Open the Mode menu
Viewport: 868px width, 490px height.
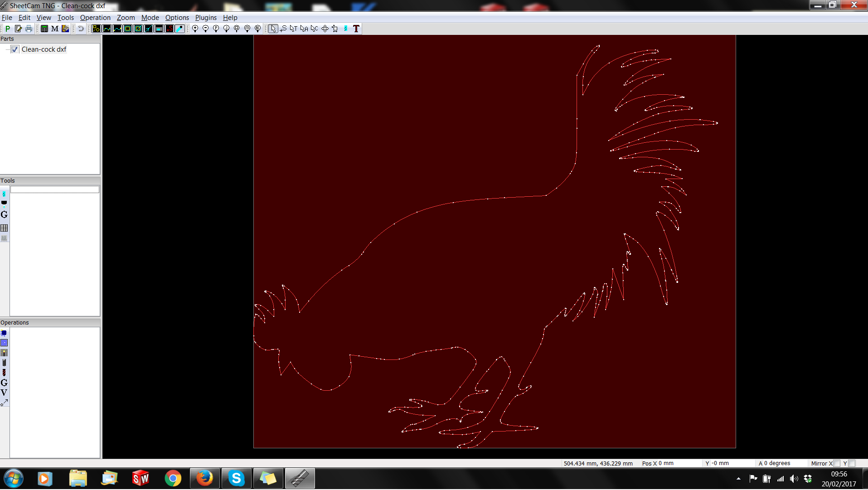(x=150, y=18)
